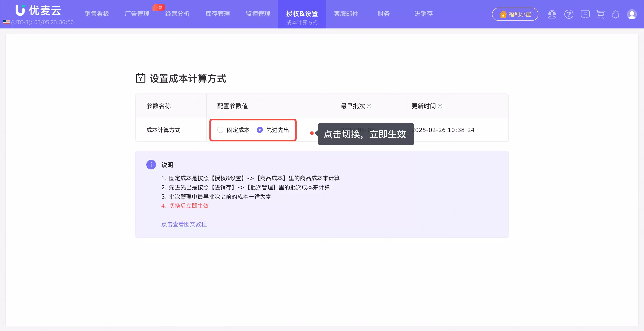Open the 授权&设置 menu
Image resolution: width=644 pixels, height=331 pixels.
coord(302,14)
